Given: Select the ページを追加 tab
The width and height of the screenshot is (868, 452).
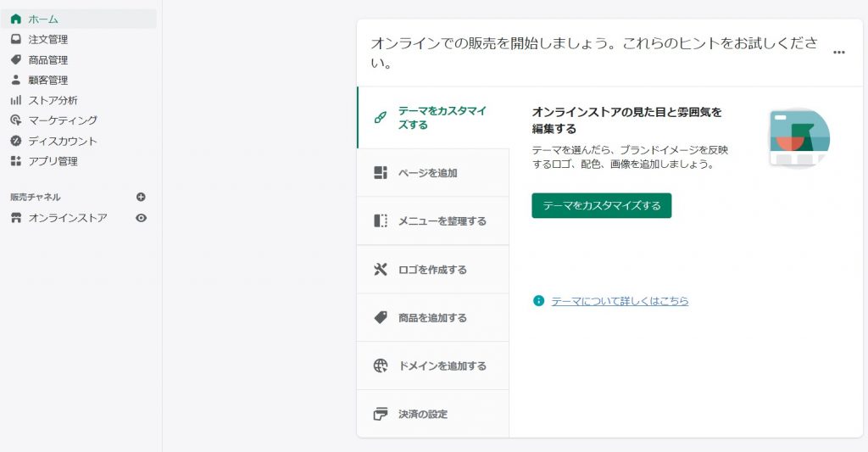Looking at the screenshot, I should 433,173.
